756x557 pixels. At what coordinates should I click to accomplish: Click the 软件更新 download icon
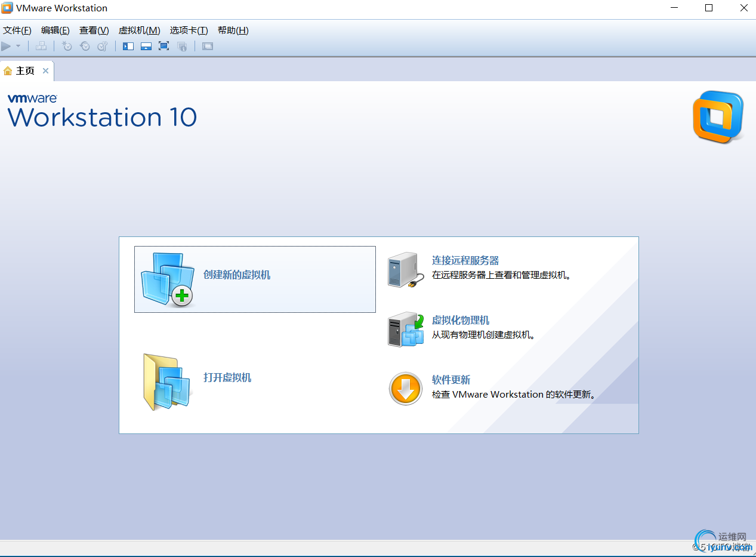tap(406, 389)
